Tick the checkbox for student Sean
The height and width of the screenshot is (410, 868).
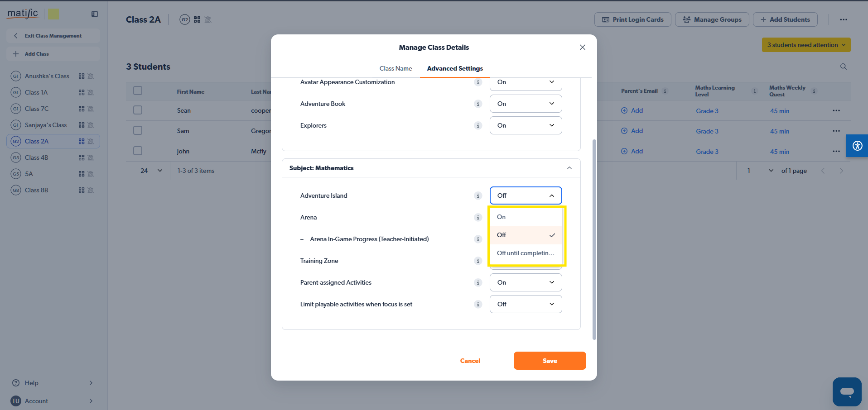138,110
